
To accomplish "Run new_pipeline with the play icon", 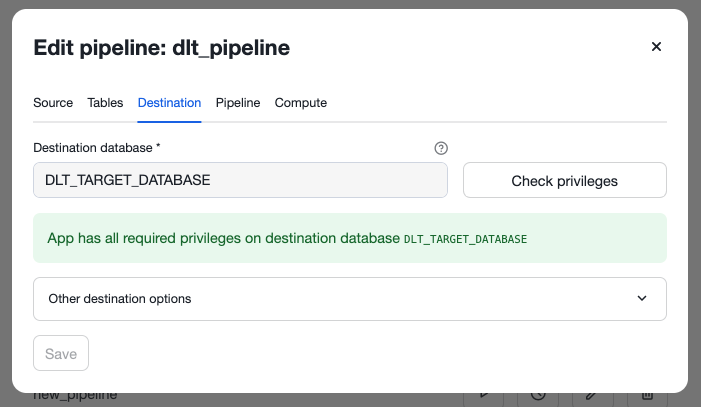I will pyautogui.click(x=484, y=396).
